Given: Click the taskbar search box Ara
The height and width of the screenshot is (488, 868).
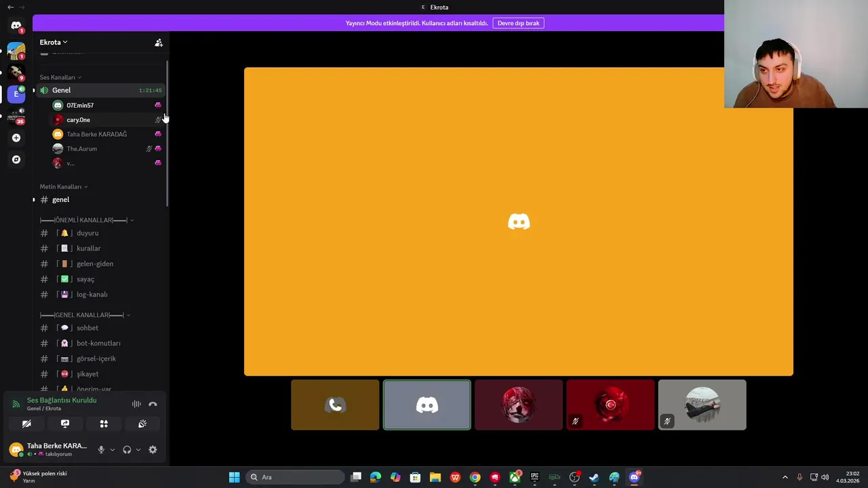Looking at the screenshot, I should point(295,477).
